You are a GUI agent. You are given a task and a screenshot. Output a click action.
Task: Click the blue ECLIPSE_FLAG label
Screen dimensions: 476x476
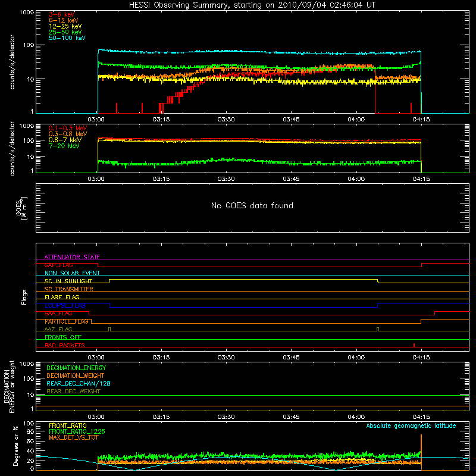pyautogui.click(x=65, y=305)
